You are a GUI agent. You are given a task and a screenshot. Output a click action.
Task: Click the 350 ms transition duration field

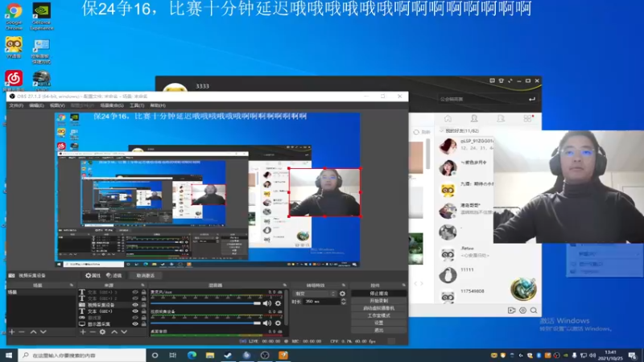[321, 301]
